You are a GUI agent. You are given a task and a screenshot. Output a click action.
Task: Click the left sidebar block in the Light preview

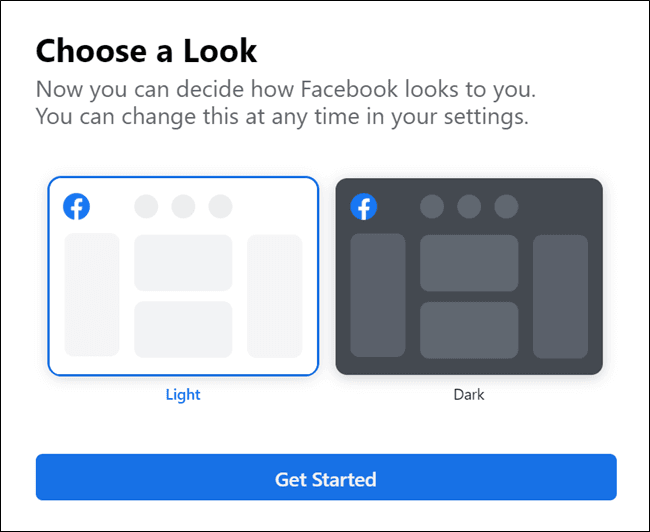click(x=92, y=296)
